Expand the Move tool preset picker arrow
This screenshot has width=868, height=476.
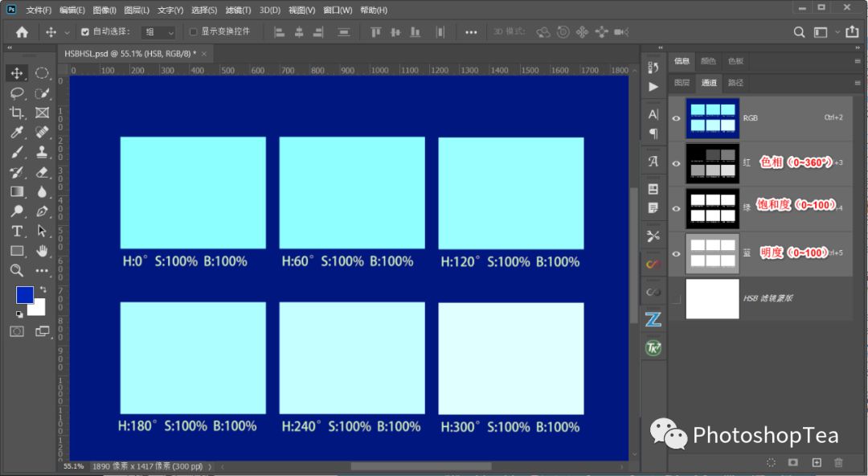[67, 32]
